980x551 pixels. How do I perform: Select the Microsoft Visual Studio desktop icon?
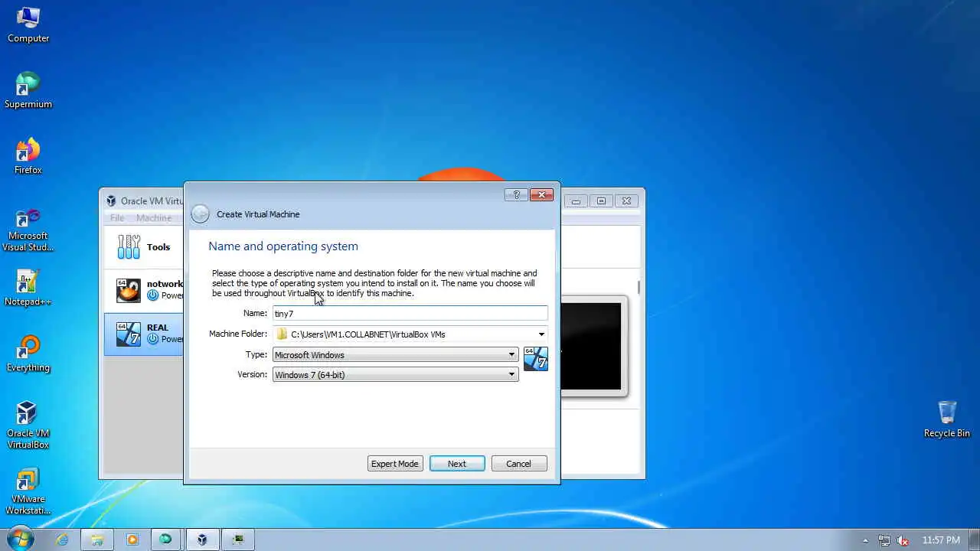pos(28,230)
